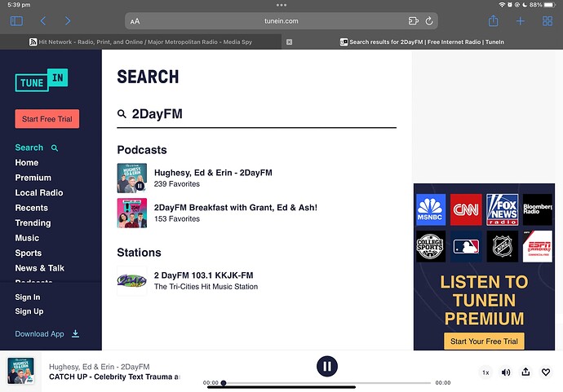Show the tab overview grid icon
Image resolution: width=563 pixels, height=392 pixels.
click(x=547, y=21)
